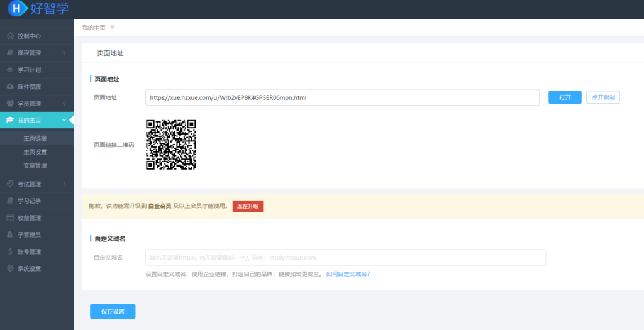Click the 好智学 logo icon

pyautogui.click(x=17, y=8)
